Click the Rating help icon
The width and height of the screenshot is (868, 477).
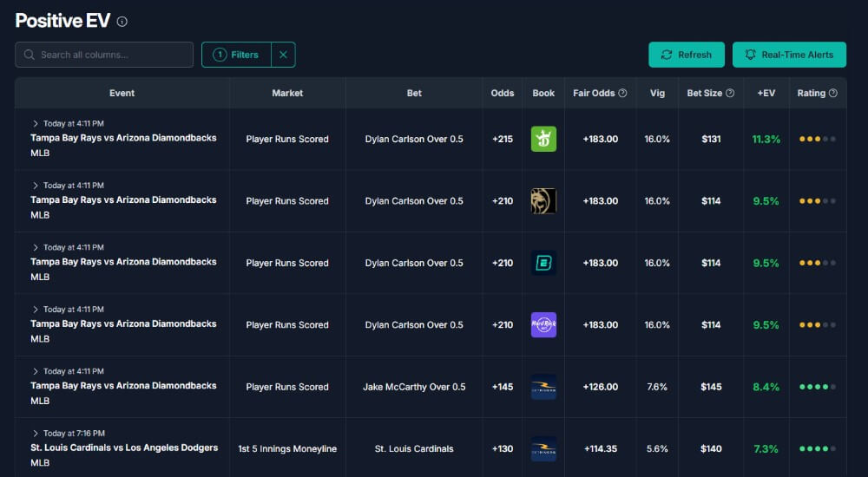(x=833, y=93)
